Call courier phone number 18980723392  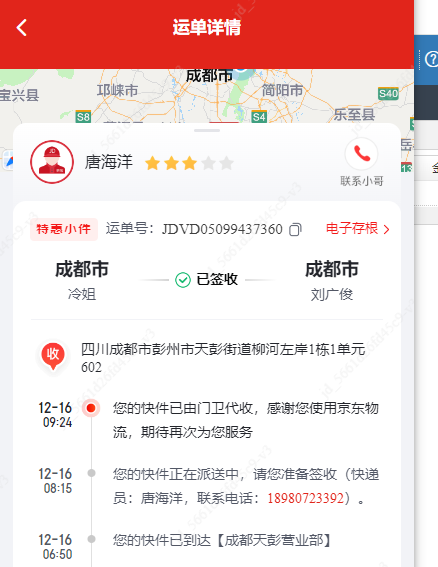(x=305, y=498)
